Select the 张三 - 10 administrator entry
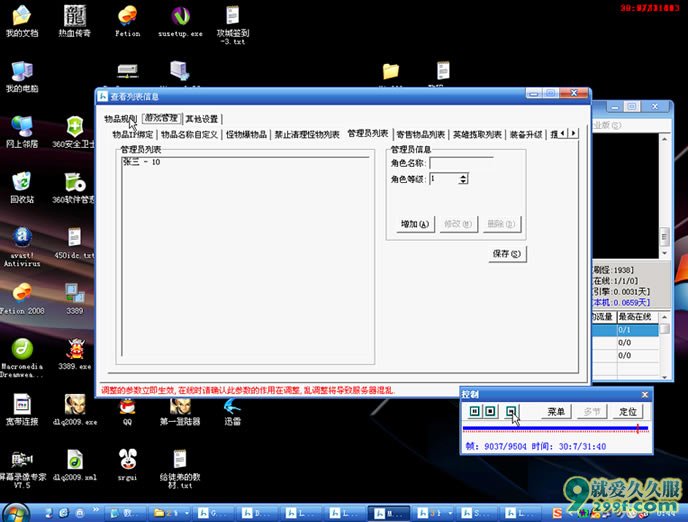 141,162
